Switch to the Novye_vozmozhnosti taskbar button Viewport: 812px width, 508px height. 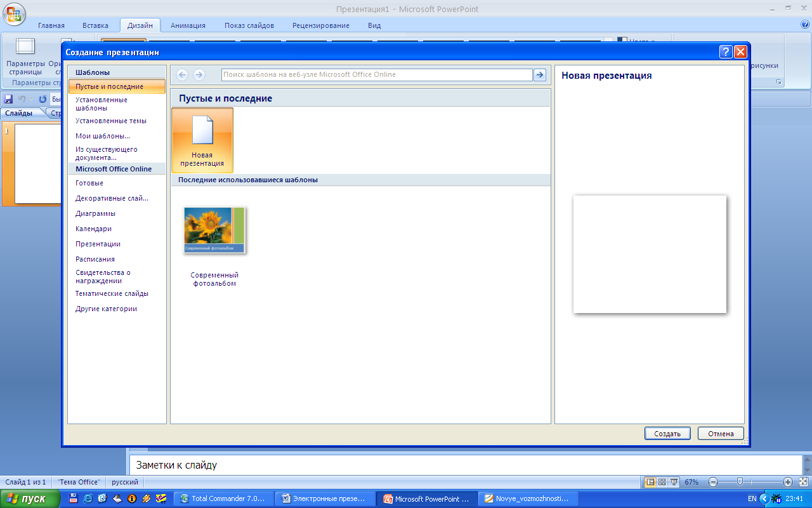click(x=528, y=498)
